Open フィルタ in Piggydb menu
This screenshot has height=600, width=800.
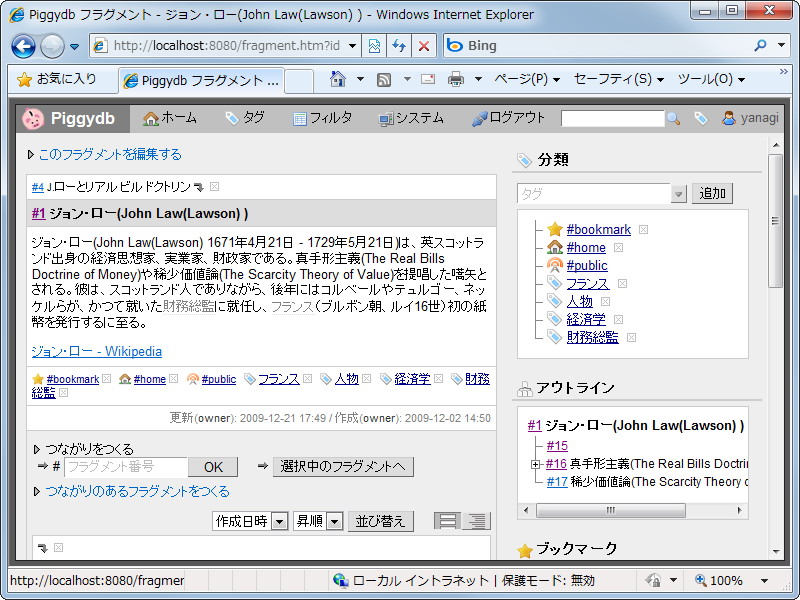point(322,118)
